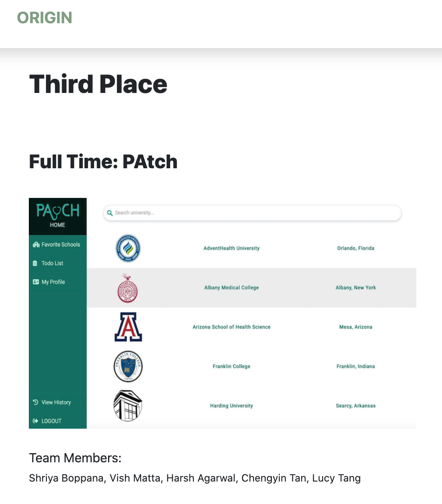Click the Harding University building logo
Screen dimensions: 442x504
[128, 405]
